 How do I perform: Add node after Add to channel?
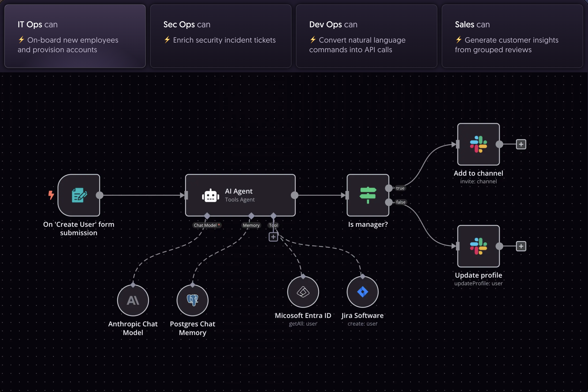521,144
